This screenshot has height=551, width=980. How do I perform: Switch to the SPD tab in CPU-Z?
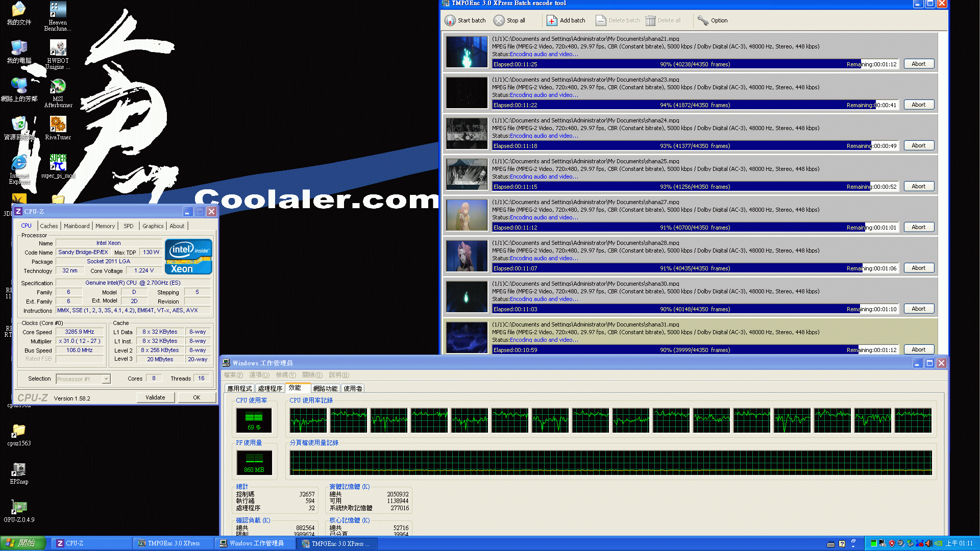click(129, 226)
